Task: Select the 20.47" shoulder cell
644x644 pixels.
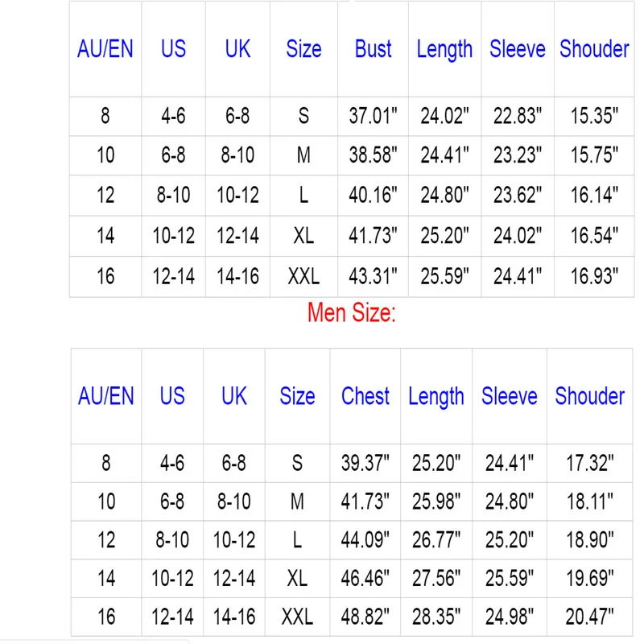Action: [x=590, y=617]
